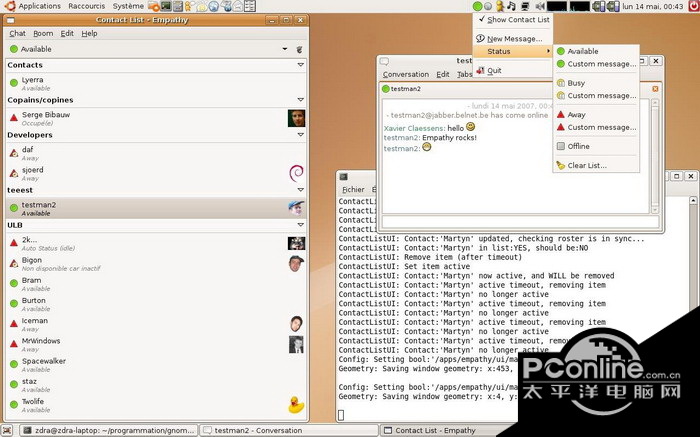The height and width of the screenshot is (437, 700).
Task: Click New Message in tray menu
Action: [513, 39]
